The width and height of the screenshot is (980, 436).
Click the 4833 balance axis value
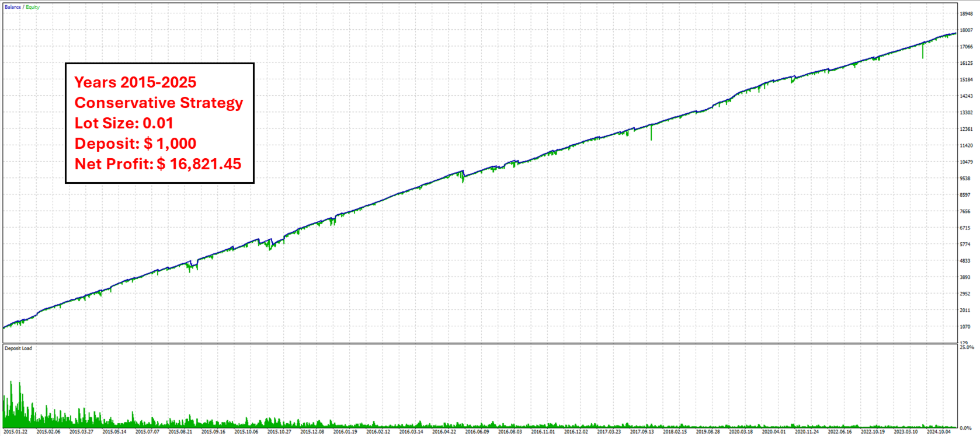(965, 261)
